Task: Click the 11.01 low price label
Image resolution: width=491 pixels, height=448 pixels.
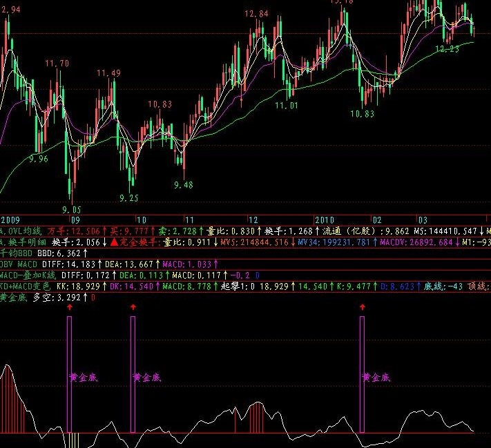Action: tap(287, 106)
